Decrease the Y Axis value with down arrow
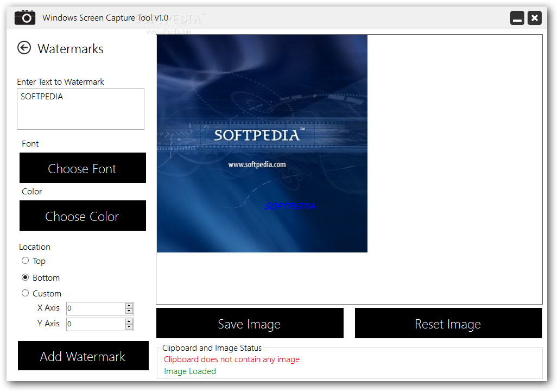 (129, 327)
